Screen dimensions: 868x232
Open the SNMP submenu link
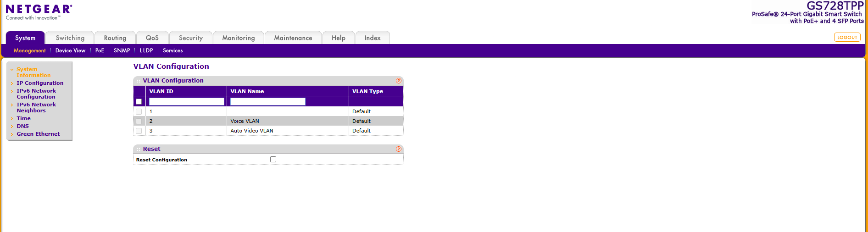click(x=122, y=50)
